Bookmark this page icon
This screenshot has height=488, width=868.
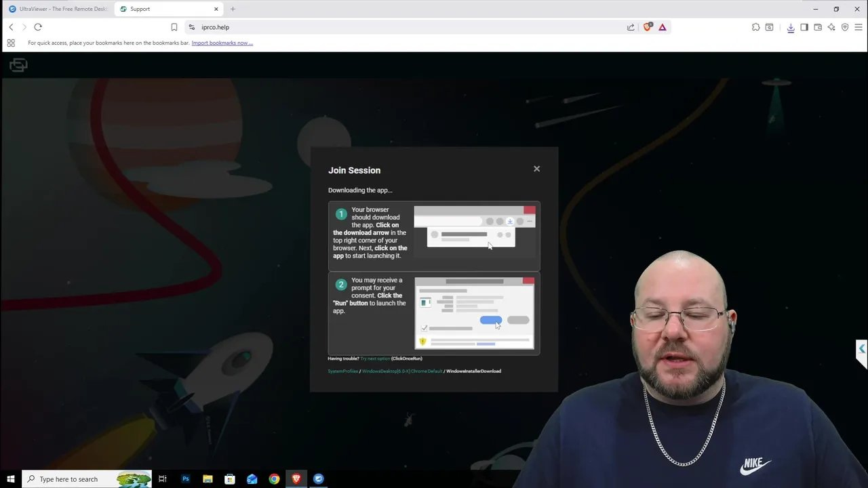(x=174, y=27)
